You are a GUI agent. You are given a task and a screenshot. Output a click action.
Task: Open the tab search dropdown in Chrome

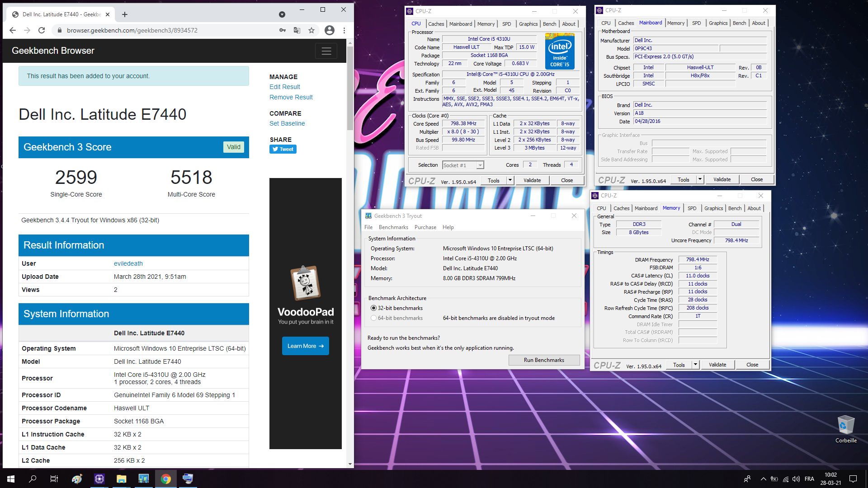(282, 14)
